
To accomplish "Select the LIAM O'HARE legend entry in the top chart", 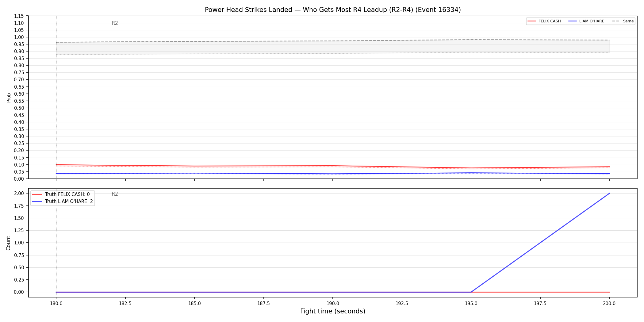I will (586, 21).
